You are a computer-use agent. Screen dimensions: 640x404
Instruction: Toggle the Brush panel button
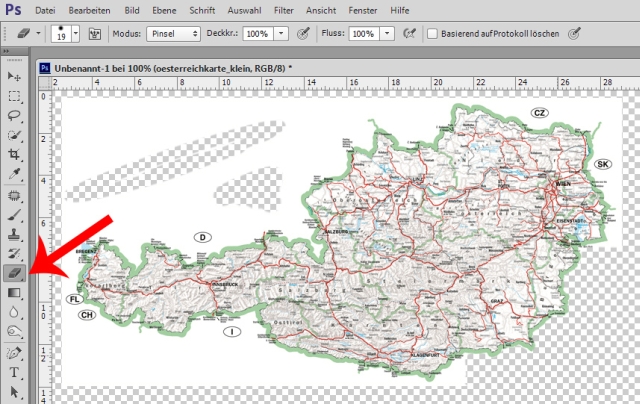tap(96, 33)
